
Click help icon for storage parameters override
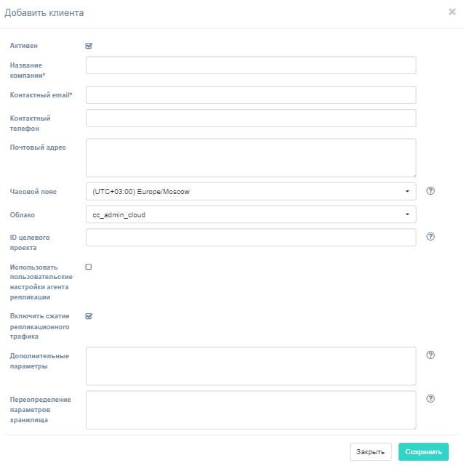430,398
